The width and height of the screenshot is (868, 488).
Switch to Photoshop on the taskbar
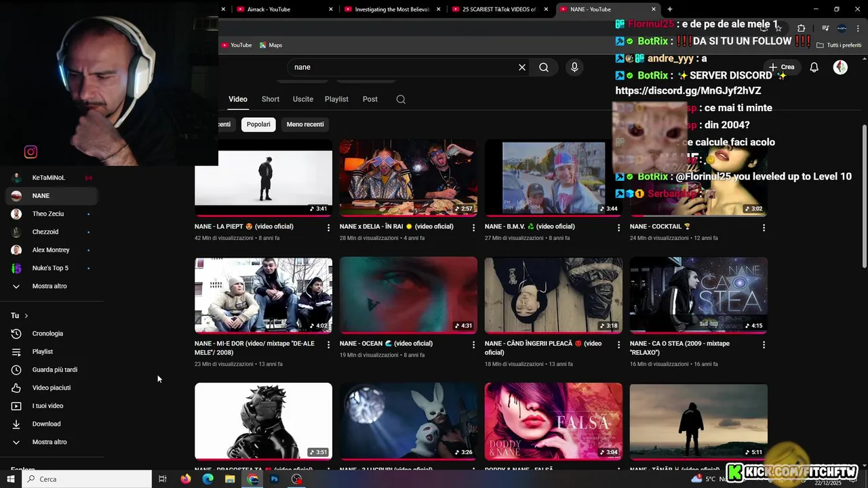click(275, 479)
